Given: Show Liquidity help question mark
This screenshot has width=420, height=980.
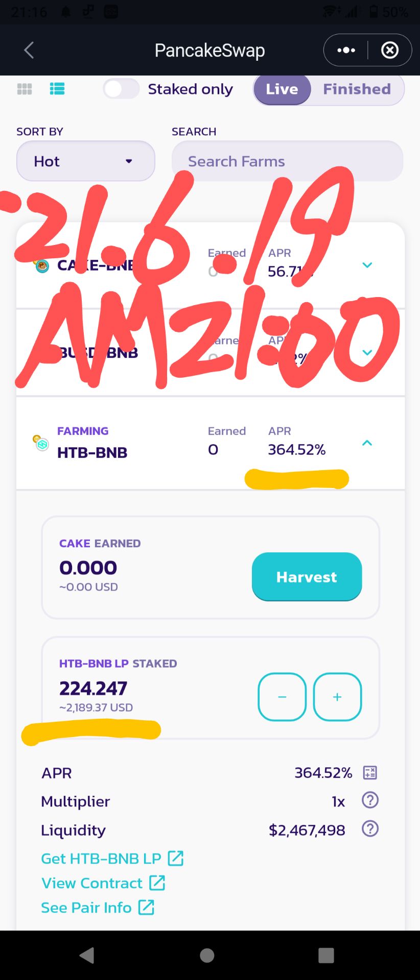Looking at the screenshot, I should click(370, 828).
